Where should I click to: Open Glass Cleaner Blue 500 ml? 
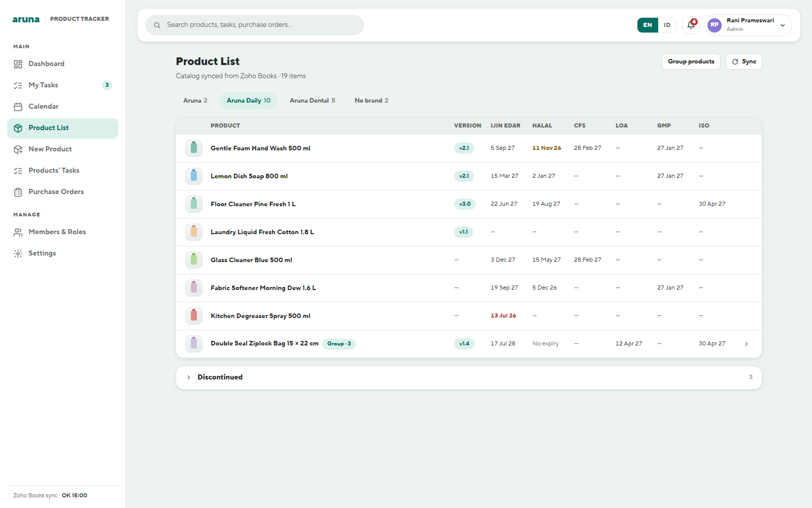(469, 260)
